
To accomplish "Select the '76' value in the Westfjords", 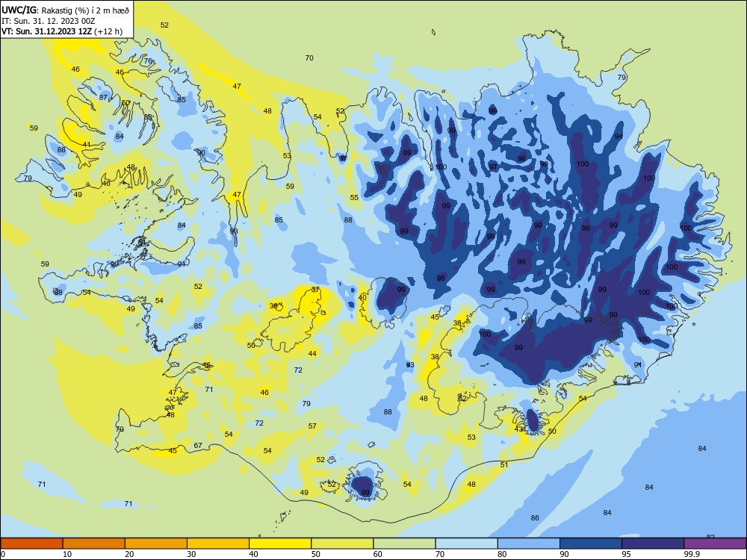I will [148, 61].
